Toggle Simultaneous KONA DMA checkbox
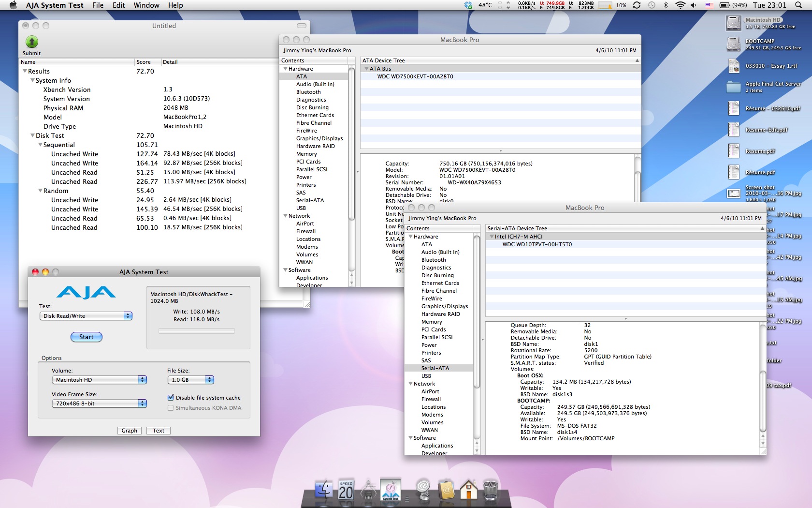This screenshot has width=812, height=508. [171, 408]
